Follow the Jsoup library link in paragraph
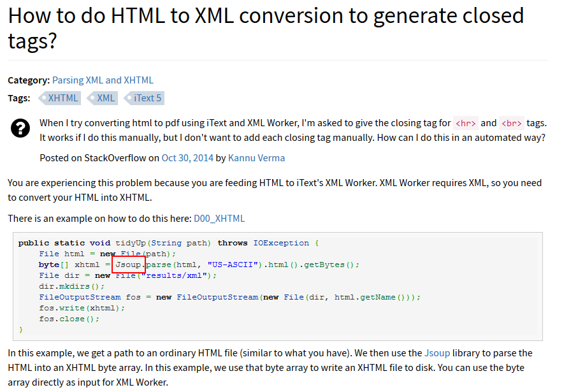Screen dimensions: 571x392 click(x=437, y=352)
